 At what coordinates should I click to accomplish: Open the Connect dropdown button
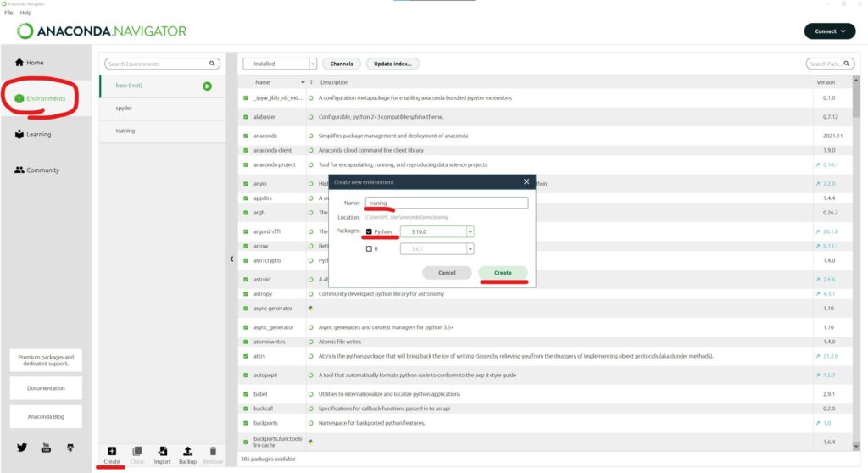click(830, 31)
